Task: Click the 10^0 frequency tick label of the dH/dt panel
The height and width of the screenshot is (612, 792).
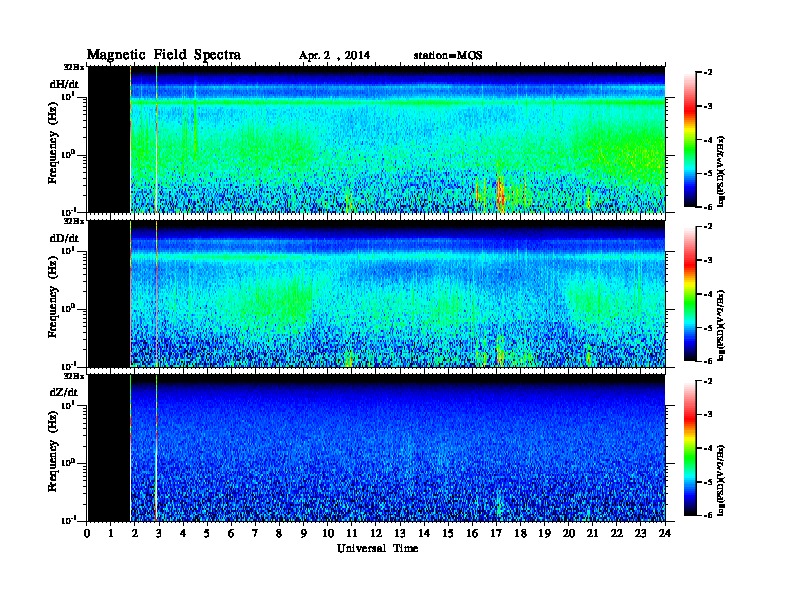Action: tap(68, 154)
